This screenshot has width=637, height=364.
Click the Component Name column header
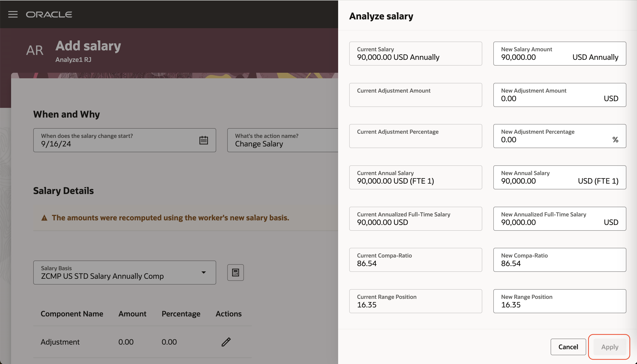pyautogui.click(x=72, y=314)
